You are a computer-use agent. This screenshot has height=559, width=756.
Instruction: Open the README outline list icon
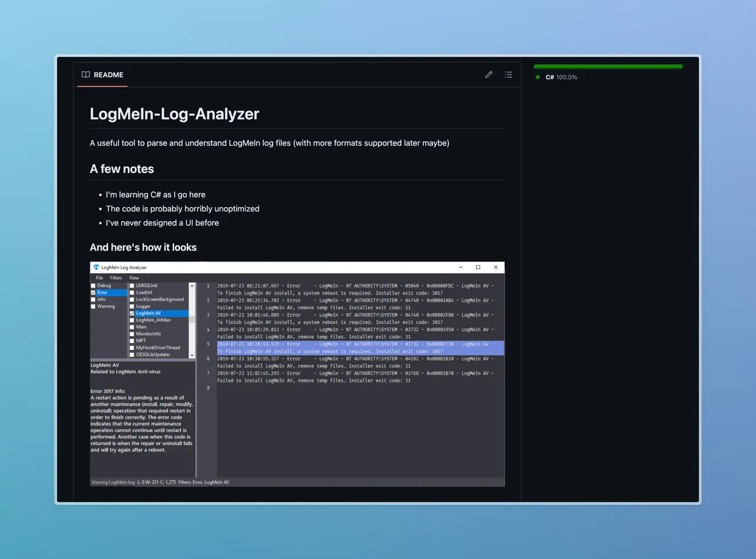(x=509, y=75)
